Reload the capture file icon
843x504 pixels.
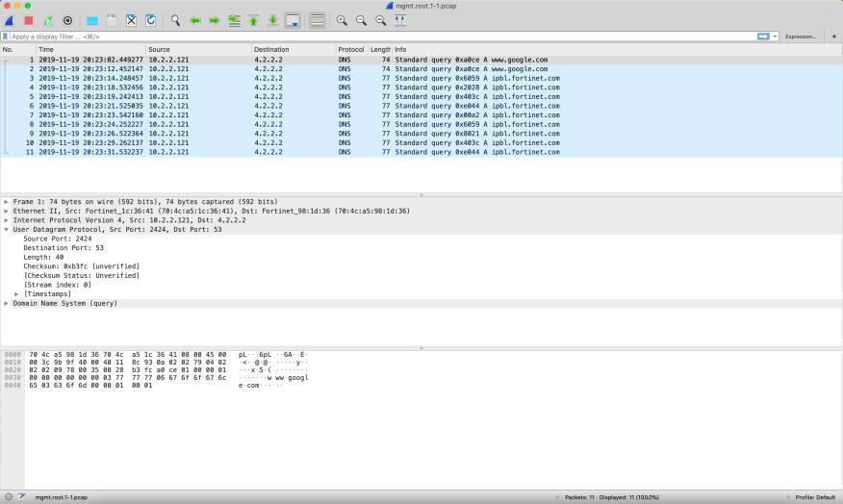pyautogui.click(x=150, y=20)
